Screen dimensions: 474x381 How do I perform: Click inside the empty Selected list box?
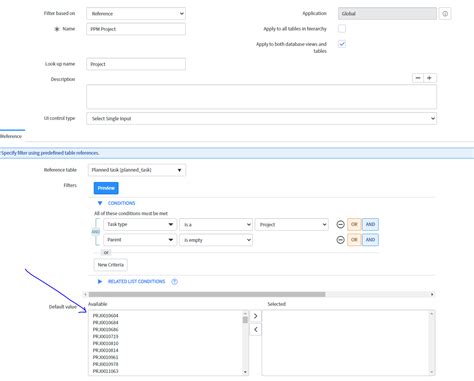(345, 343)
